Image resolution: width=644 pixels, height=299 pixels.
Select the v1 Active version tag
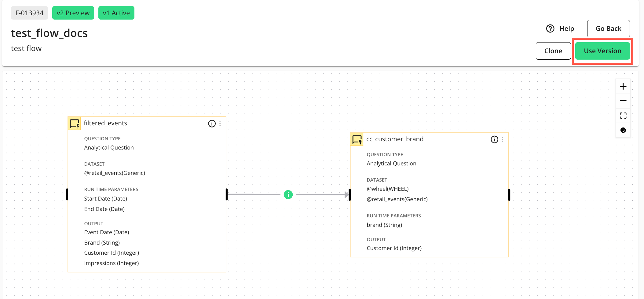116,13
